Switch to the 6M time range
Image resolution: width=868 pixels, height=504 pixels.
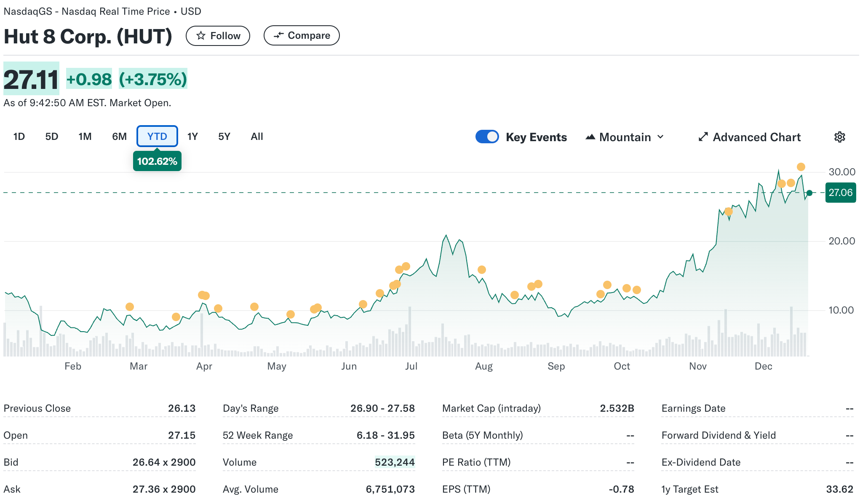[119, 137]
